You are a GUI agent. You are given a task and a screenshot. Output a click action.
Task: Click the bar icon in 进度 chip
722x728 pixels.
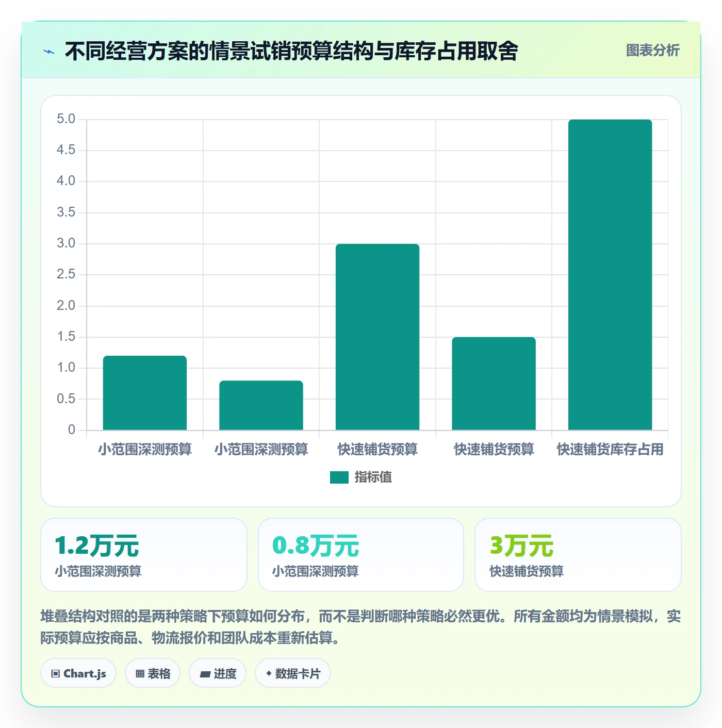(x=205, y=674)
